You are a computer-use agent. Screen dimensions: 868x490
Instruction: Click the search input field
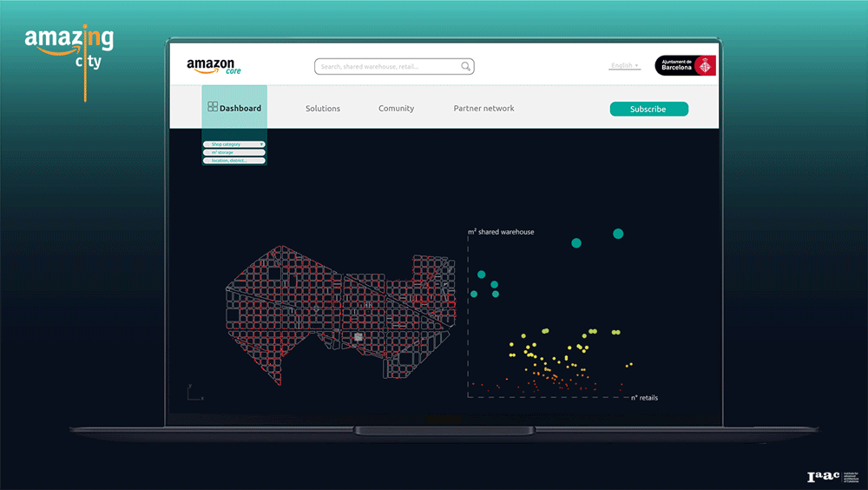[x=388, y=66]
